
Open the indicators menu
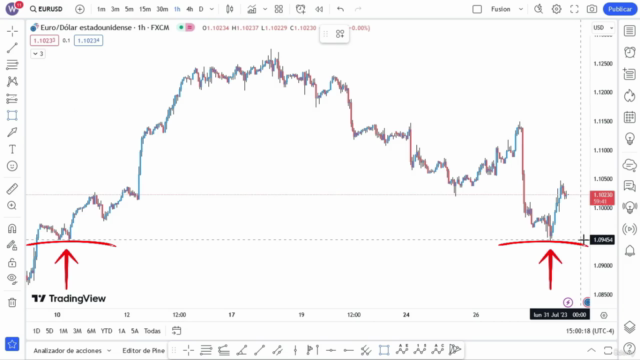pos(252,9)
